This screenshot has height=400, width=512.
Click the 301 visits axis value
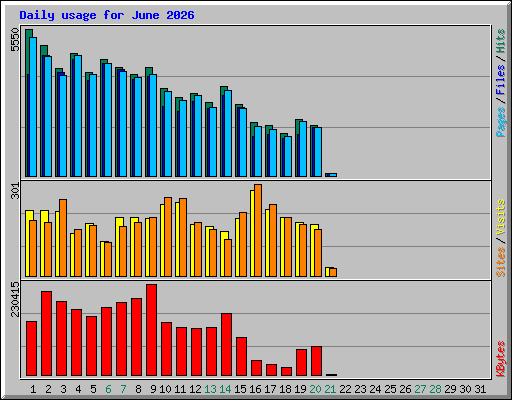(15, 191)
